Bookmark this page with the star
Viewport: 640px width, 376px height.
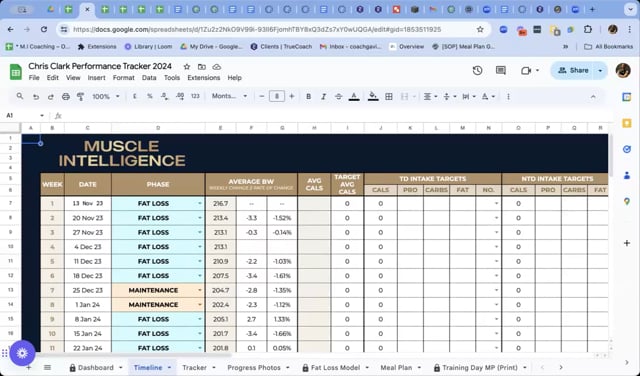coord(480,29)
